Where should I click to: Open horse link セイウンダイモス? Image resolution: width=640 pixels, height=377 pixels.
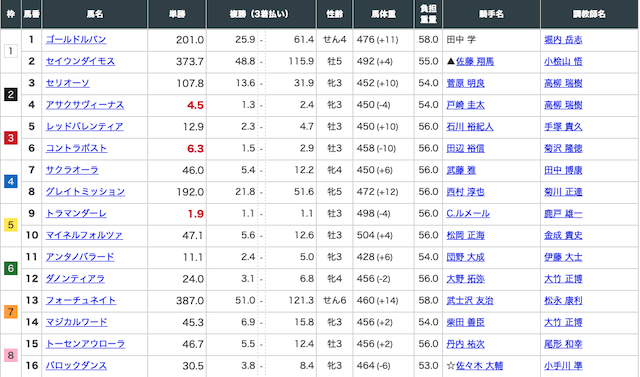(80, 61)
